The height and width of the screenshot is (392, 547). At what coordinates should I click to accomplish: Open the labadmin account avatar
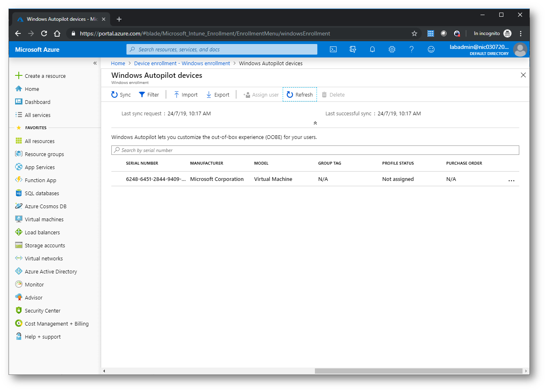tap(520, 50)
